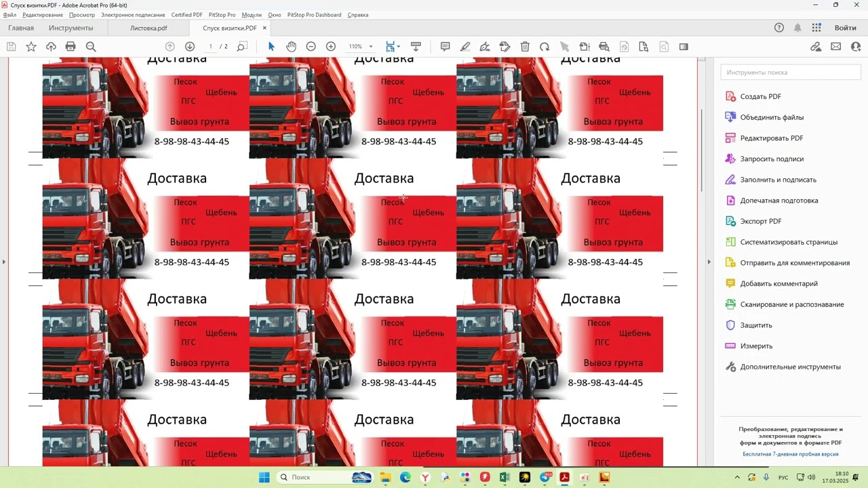Screen dimensions: 868x488
Task: Click the share link icon
Action: click(816, 47)
